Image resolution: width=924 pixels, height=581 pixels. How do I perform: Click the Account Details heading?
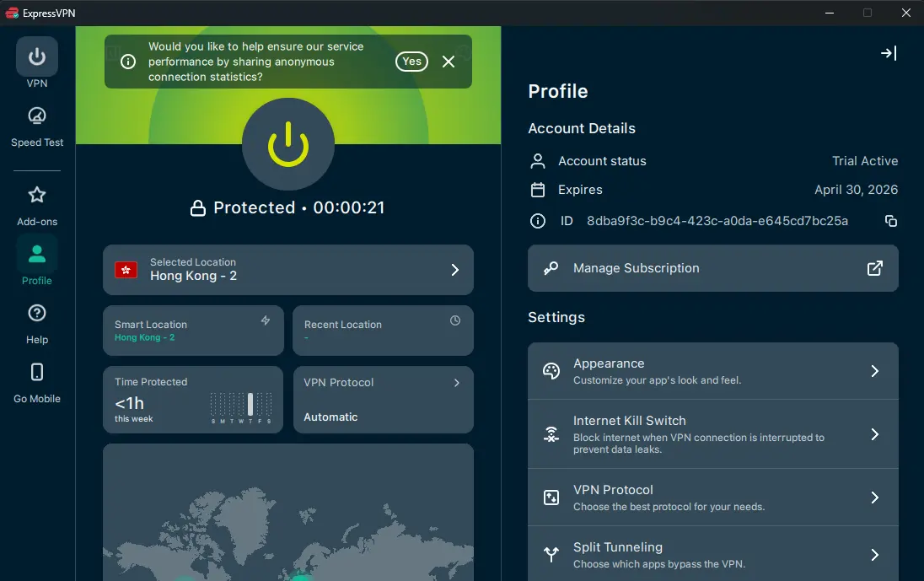point(582,128)
